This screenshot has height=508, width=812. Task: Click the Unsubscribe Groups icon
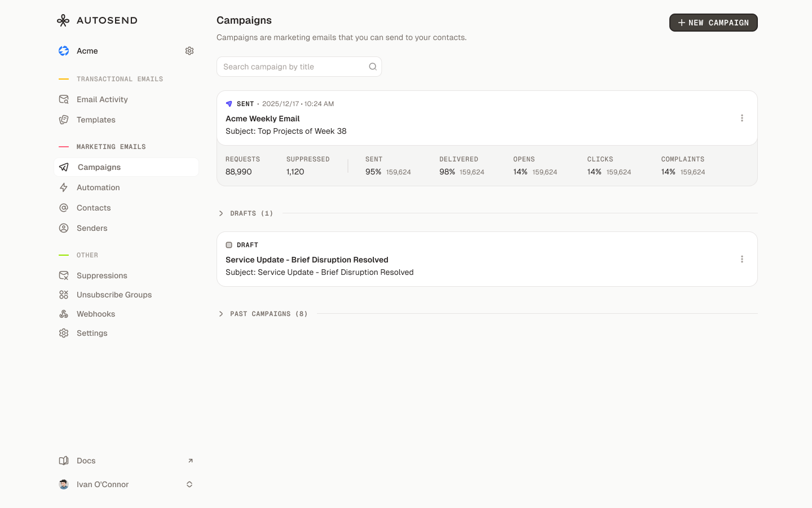click(63, 295)
